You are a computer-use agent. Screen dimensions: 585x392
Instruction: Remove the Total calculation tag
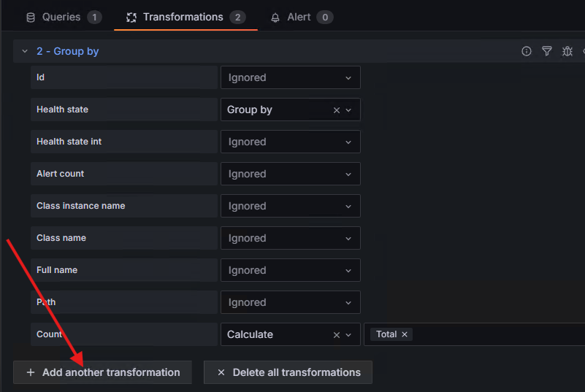point(405,334)
